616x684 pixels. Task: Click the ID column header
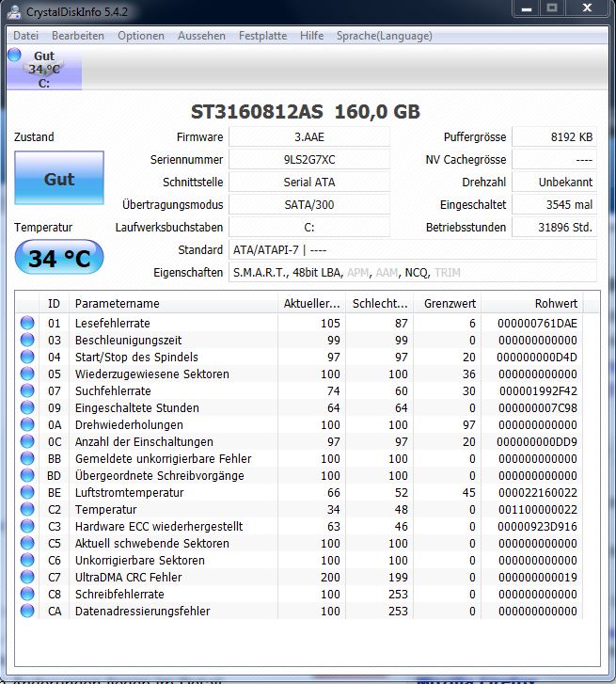(54, 304)
